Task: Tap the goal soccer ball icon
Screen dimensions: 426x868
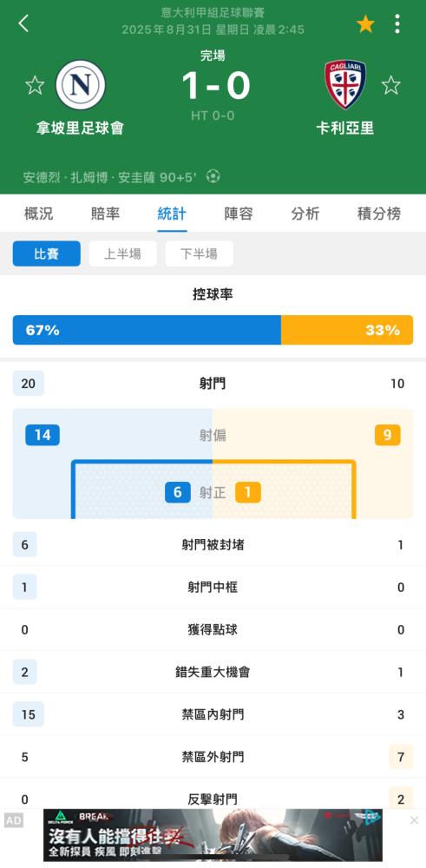Action: pos(213,176)
